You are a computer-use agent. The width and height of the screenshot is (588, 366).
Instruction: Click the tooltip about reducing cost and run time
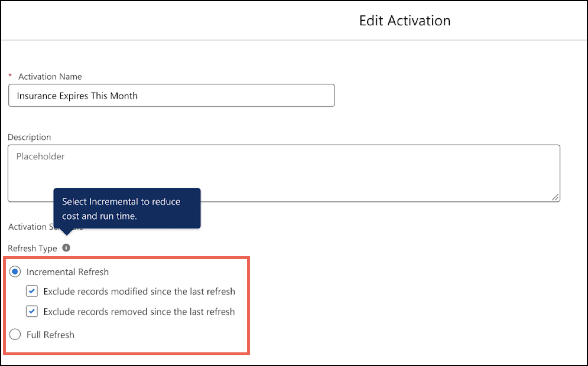pyautogui.click(x=127, y=208)
